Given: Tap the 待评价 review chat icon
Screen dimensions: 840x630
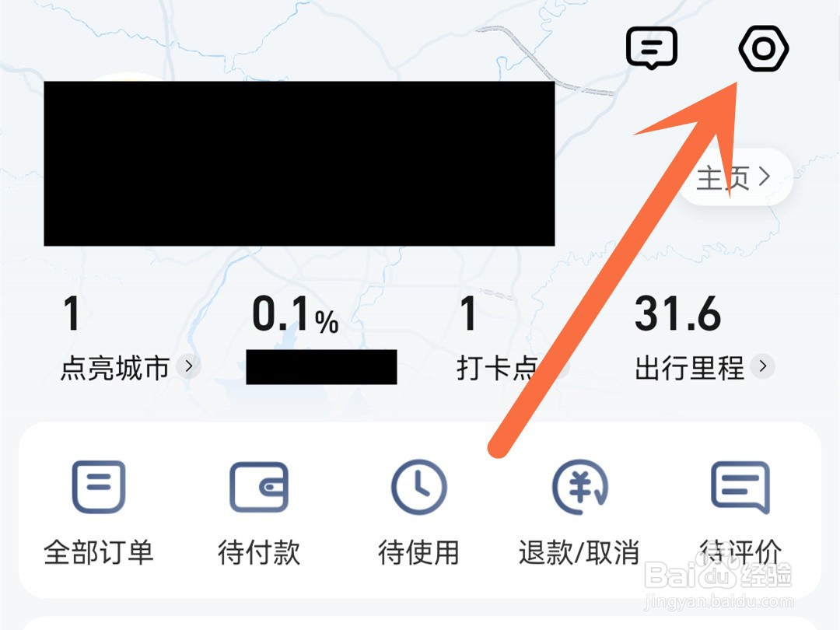Looking at the screenshot, I should pyautogui.click(x=740, y=488).
